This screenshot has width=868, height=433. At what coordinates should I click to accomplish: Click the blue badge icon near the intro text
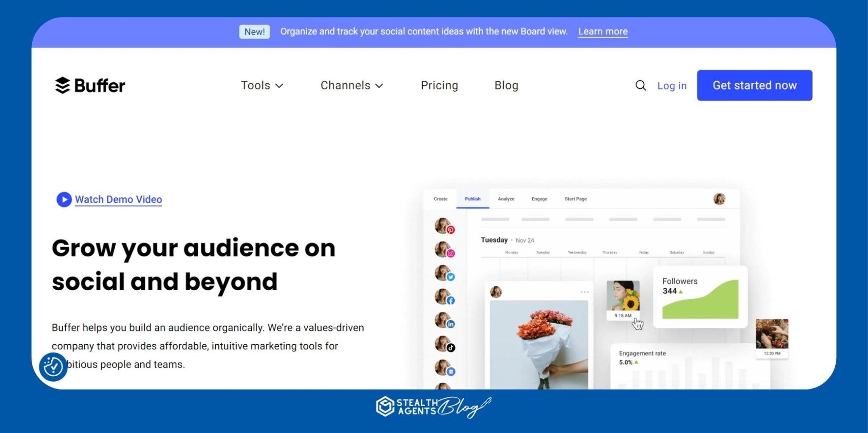[53, 367]
